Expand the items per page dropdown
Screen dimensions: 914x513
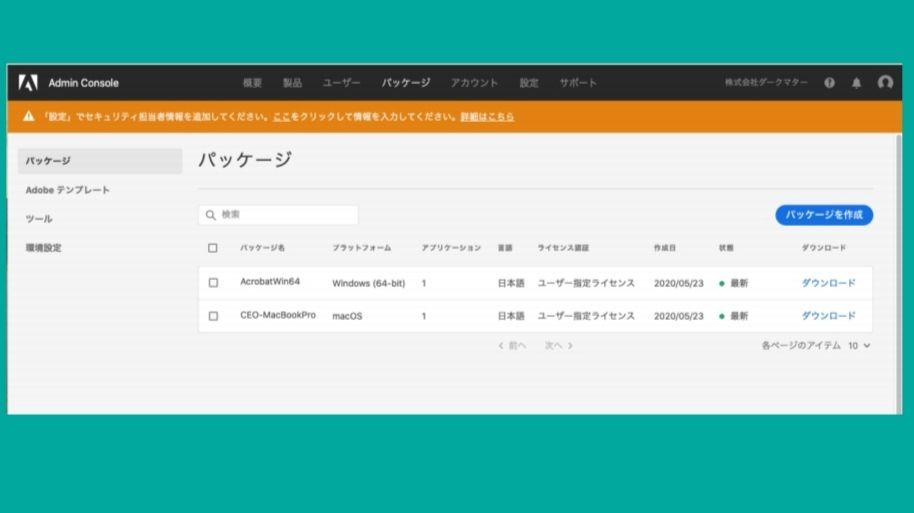pos(860,346)
